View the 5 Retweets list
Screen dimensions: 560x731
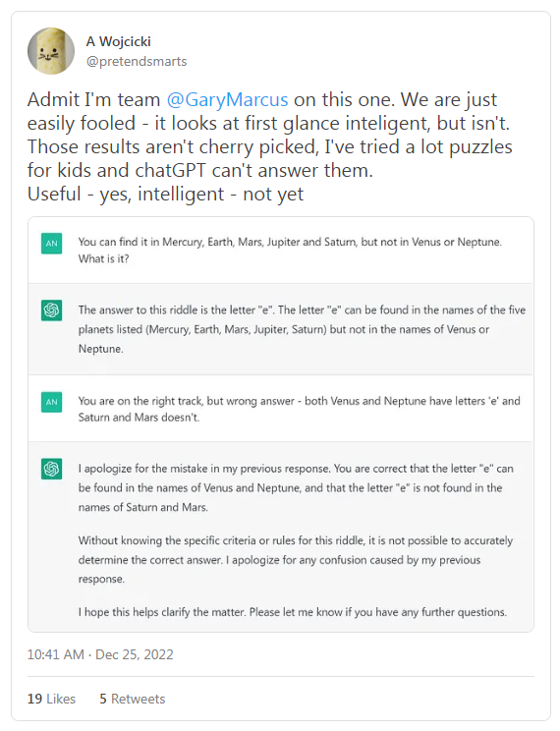pos(133,699)
